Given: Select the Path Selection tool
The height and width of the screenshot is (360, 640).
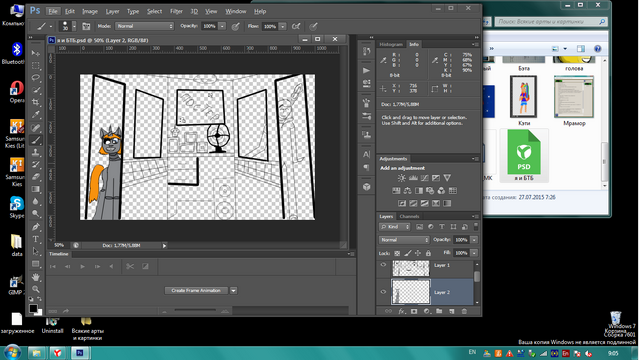Looking at the screenshot, I should tap(36, 251).
